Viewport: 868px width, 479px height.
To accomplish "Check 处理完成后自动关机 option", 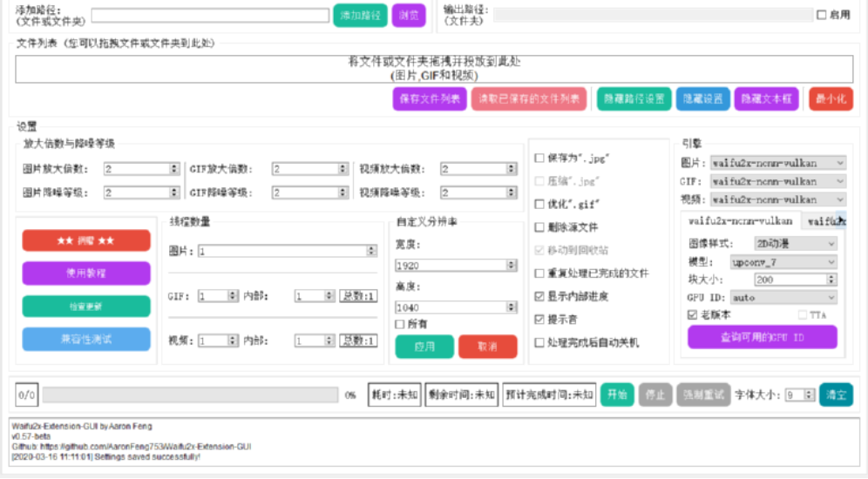I will [x=539, y=343].
